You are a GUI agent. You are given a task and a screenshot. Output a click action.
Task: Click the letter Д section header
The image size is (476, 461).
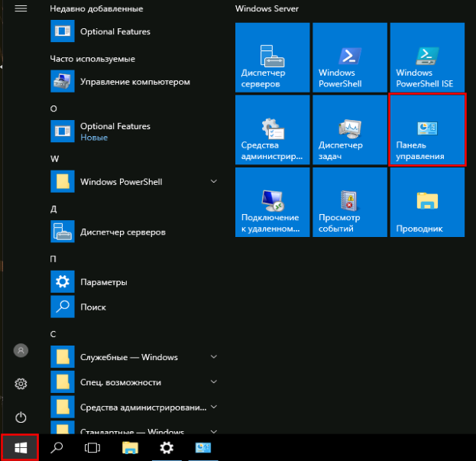pyautogui.click(x=53, y=209)
